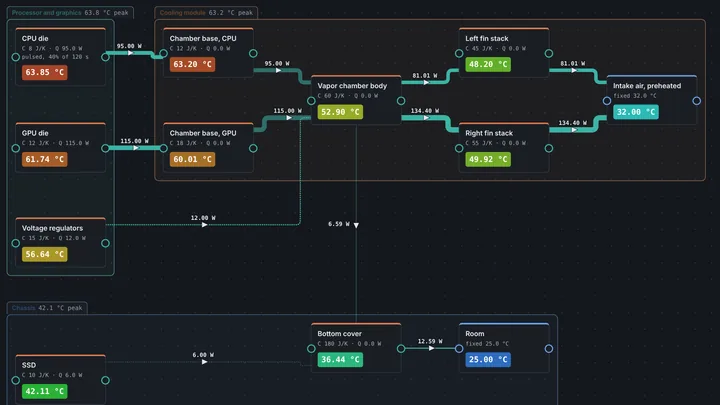The height and width of the screenshot is (405, 720).
Task: Click "fixed 25.0 °C" text on Room
Action: coord(487,344)
